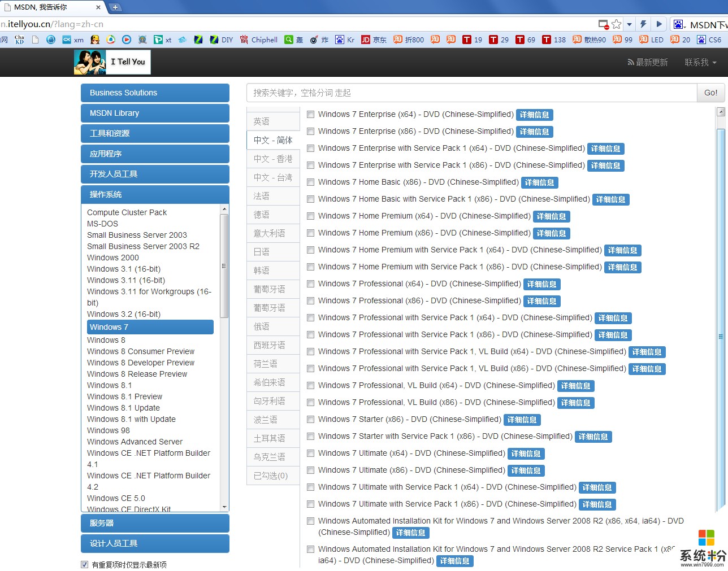Open the CS6 bookmark
728x571 pixels.
click(709, 40)
